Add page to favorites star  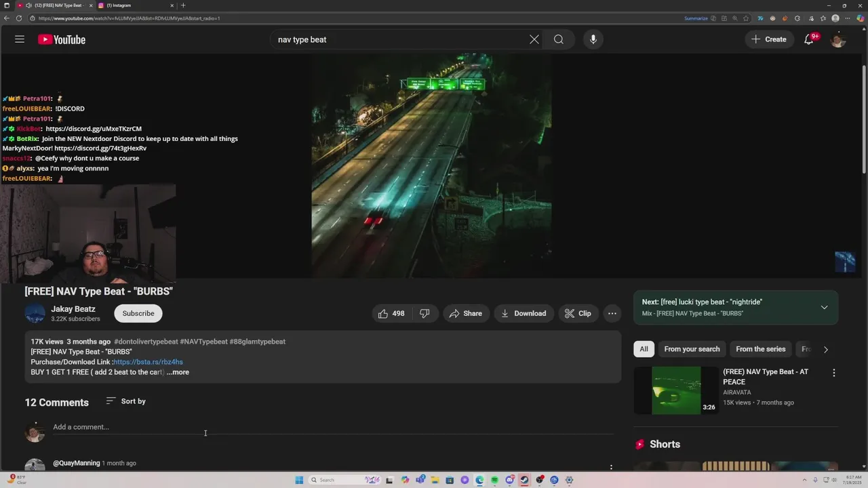(746, 18)
